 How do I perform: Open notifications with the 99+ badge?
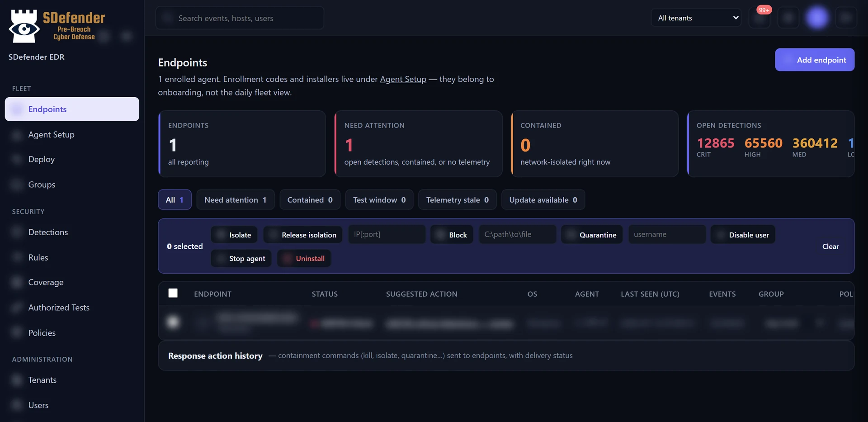[x=759, y=18]
